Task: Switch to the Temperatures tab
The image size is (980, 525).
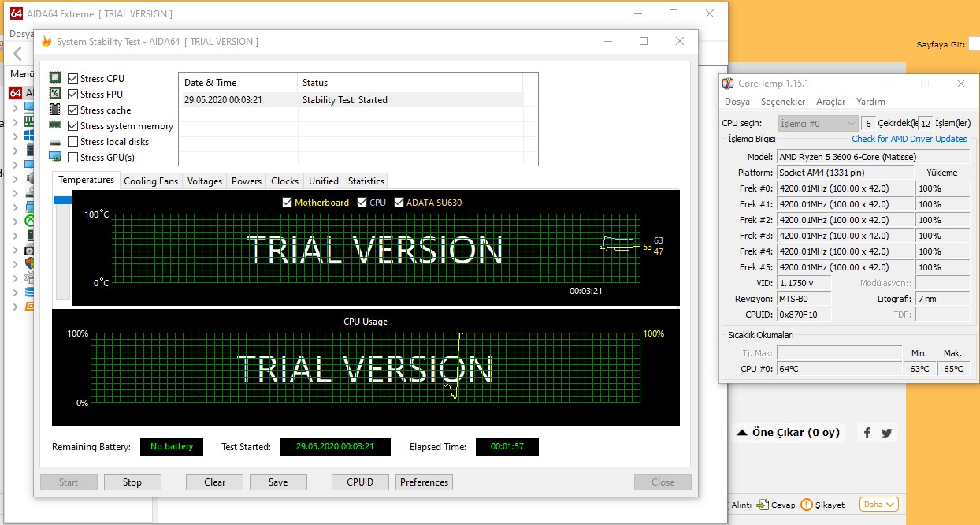Action: tap(87, 180)
